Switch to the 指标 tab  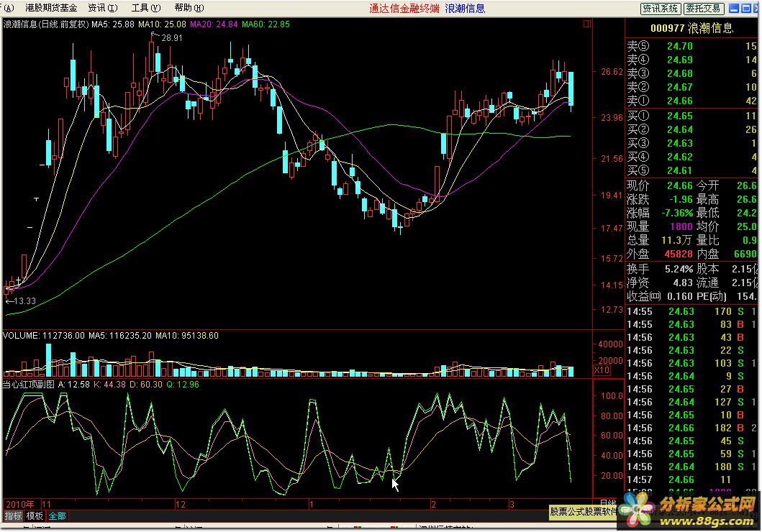point(13,516)
